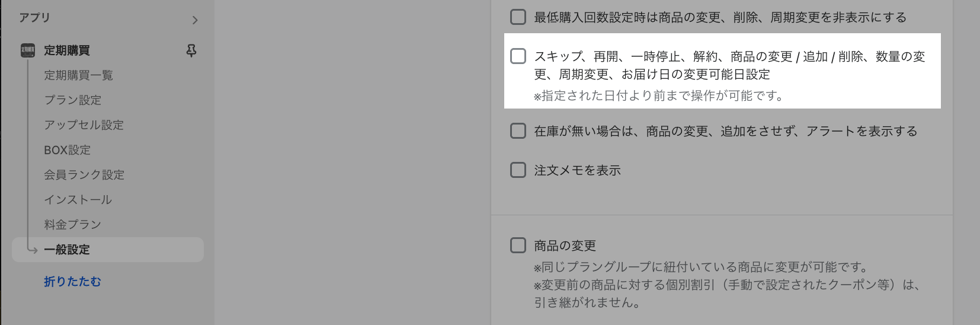Open 定期購買一覧 in sidebar
980x325 pixels.
click(78, 75)
